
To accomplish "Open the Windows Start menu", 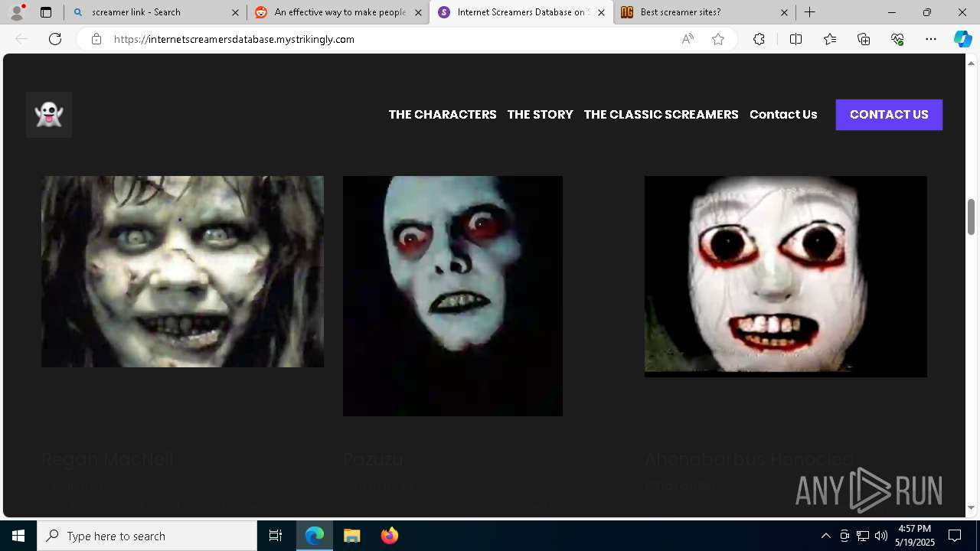I will click(18, 536).
